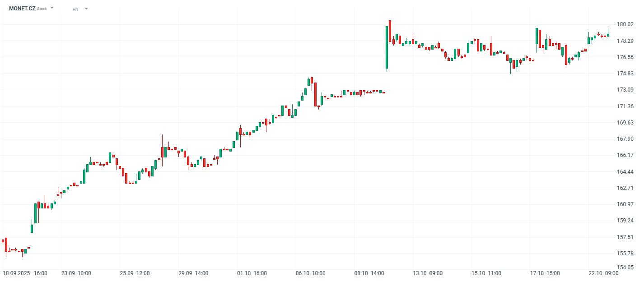The image size is (644, 281).
Task: Open the MONET.CZ symbol dropdown arrow
Action: [52, 8]
